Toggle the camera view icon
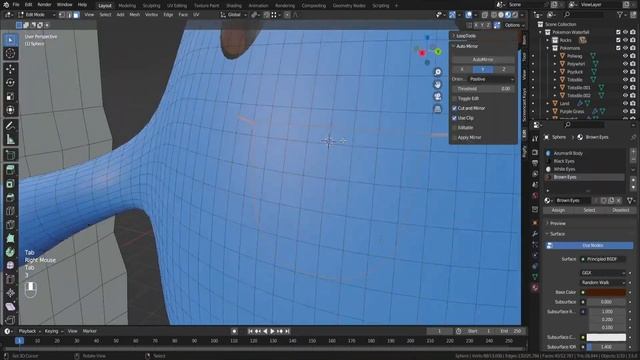This screenshot has width=640, height=360. point(438,97)
